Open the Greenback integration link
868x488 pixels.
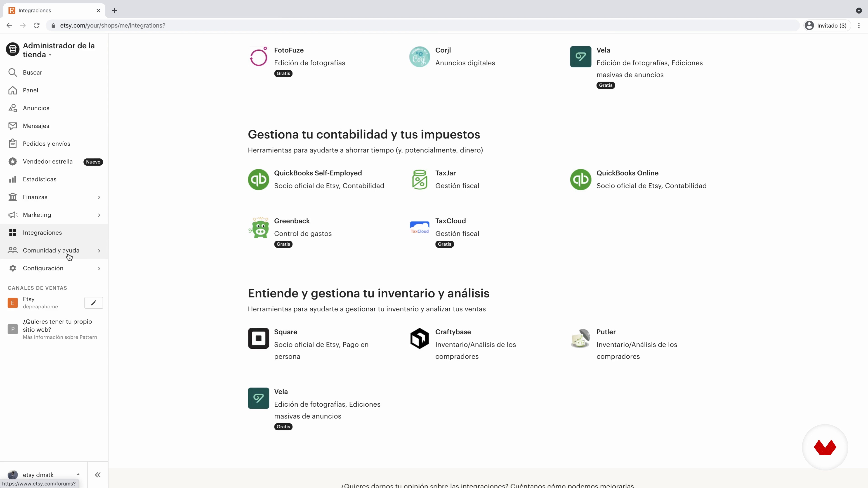[292, 221]
